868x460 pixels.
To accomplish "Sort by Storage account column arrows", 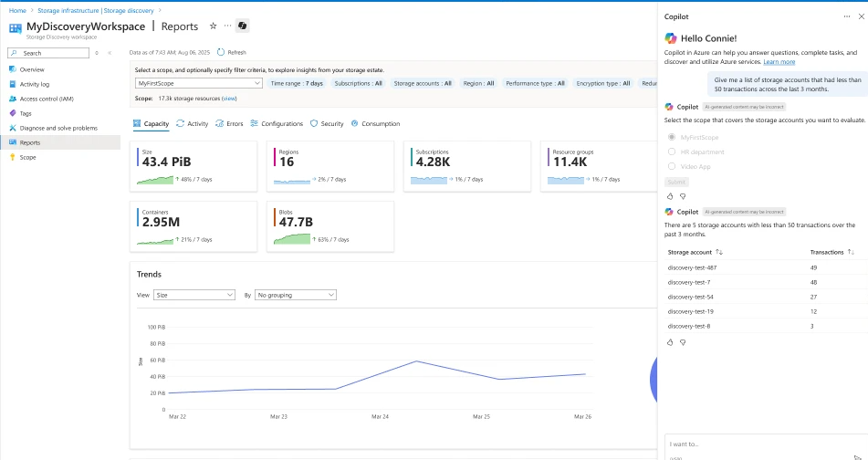I will point(719,252).
